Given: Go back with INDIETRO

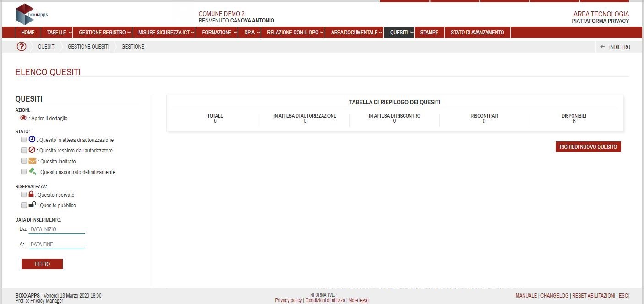Looking at the screenshot, I should point(619,47).
